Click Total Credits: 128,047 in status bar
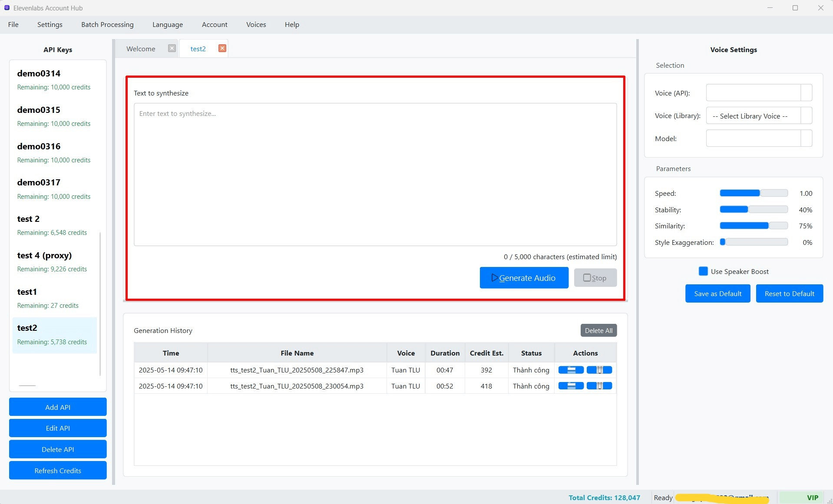The image size is (833, 504). 605,497
